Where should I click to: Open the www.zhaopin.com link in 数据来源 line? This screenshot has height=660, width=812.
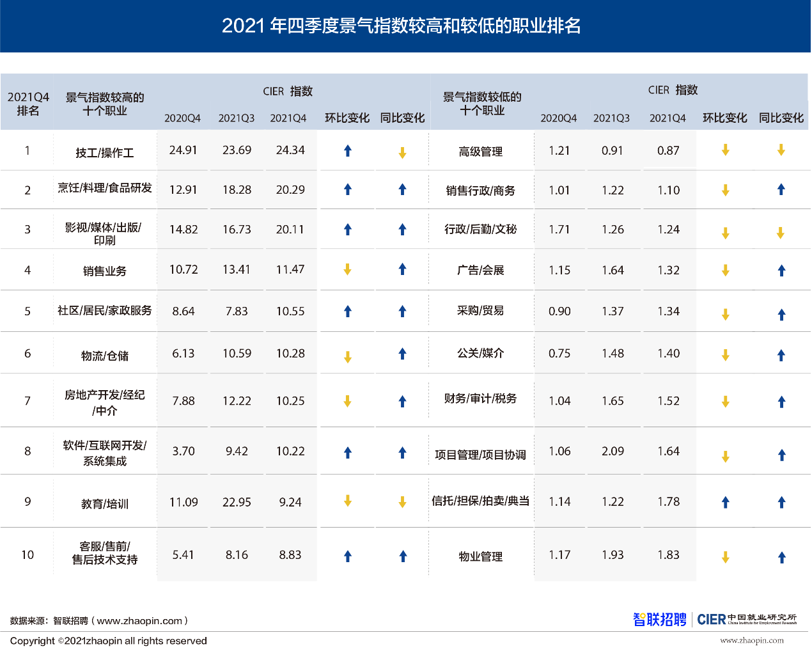139,621
